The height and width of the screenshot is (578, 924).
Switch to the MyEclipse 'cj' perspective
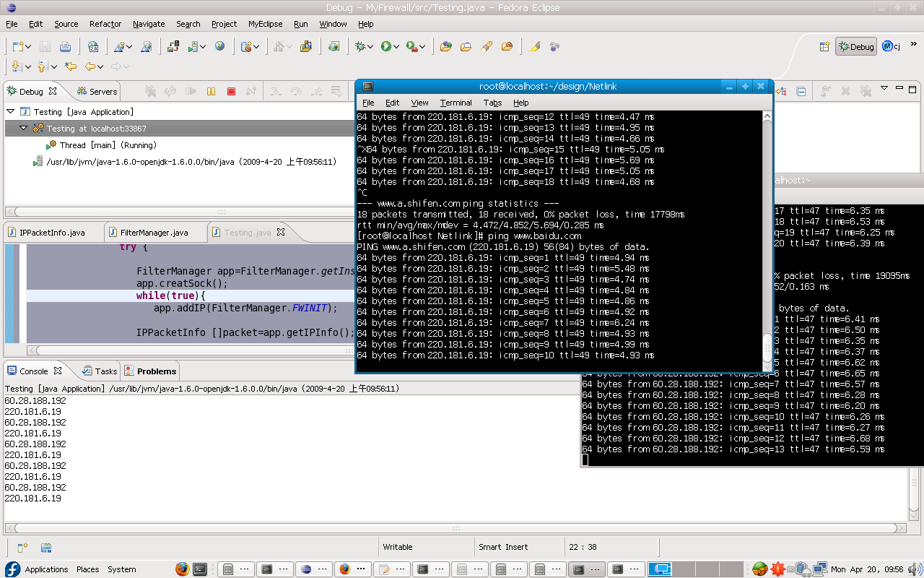coord(891,47)
